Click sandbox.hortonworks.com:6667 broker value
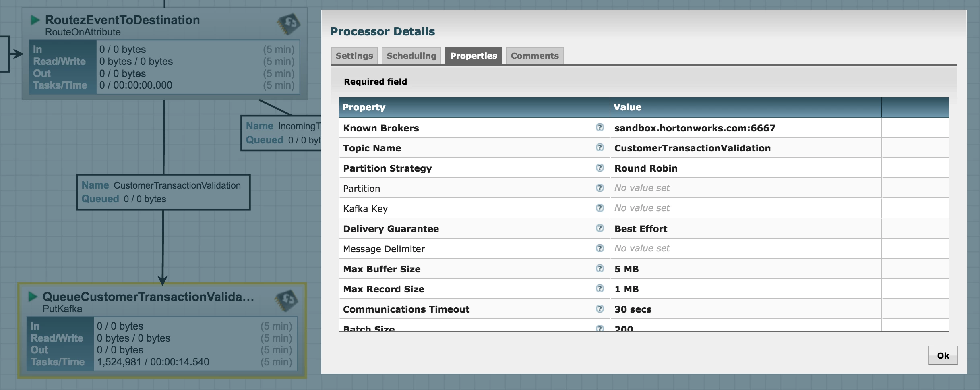 coord(695,128)
